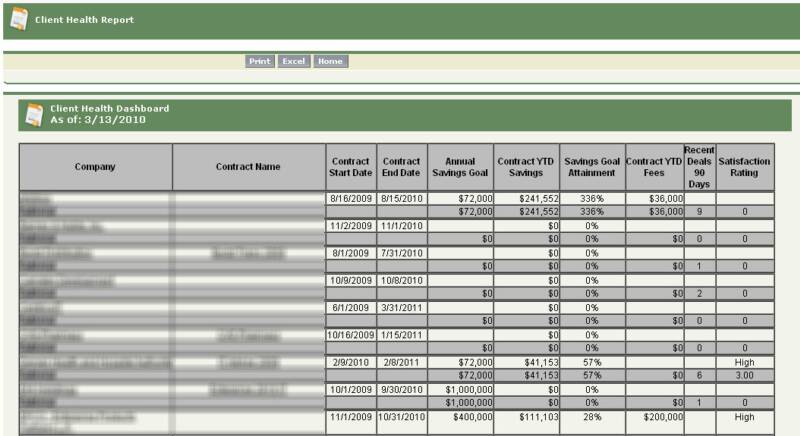800x436 pixels.
Task: Click the Print button
Action: tap(260, 61)
